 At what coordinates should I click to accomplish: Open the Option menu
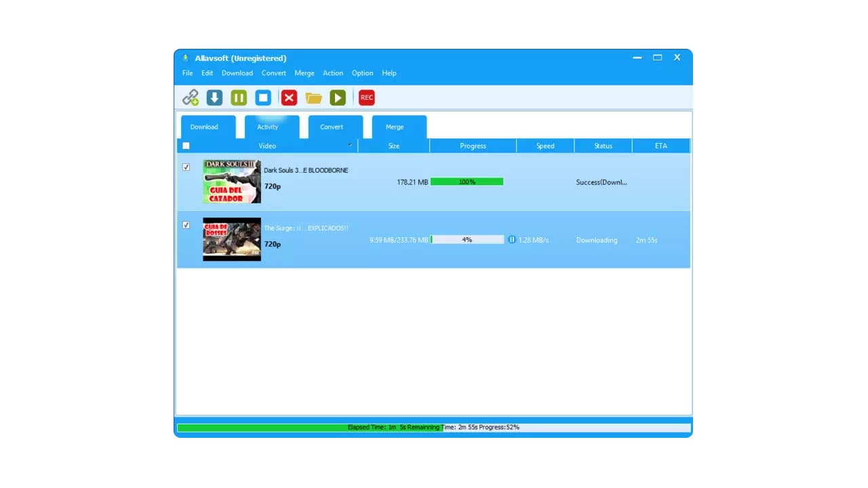[x=362, y=73]
